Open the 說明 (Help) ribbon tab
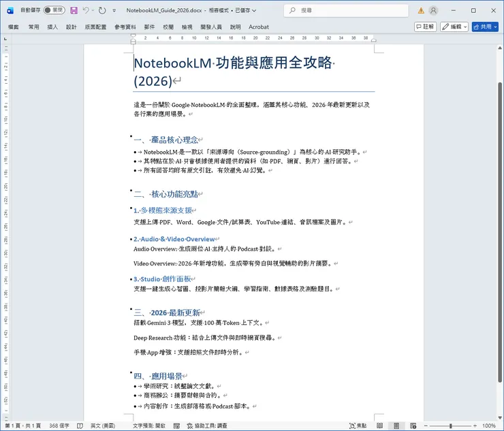 [x=235, y=27]
